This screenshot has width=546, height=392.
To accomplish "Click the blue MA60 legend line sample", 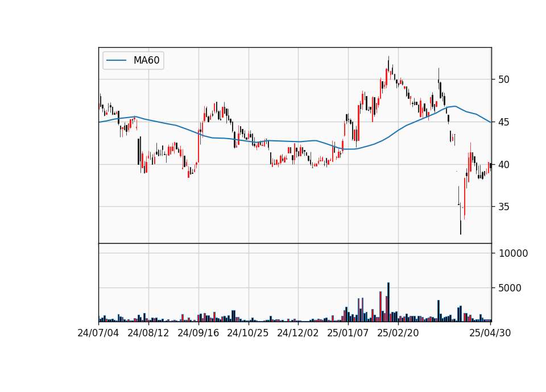I will pos(116,61).
